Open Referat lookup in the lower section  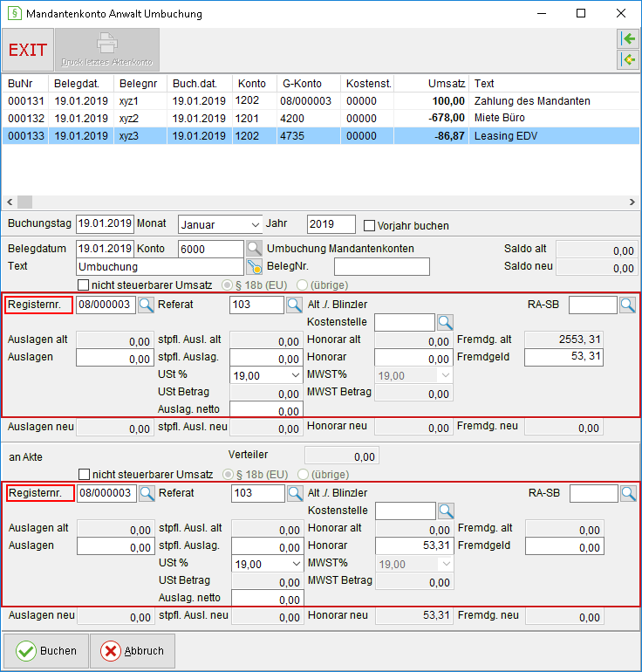295,494
